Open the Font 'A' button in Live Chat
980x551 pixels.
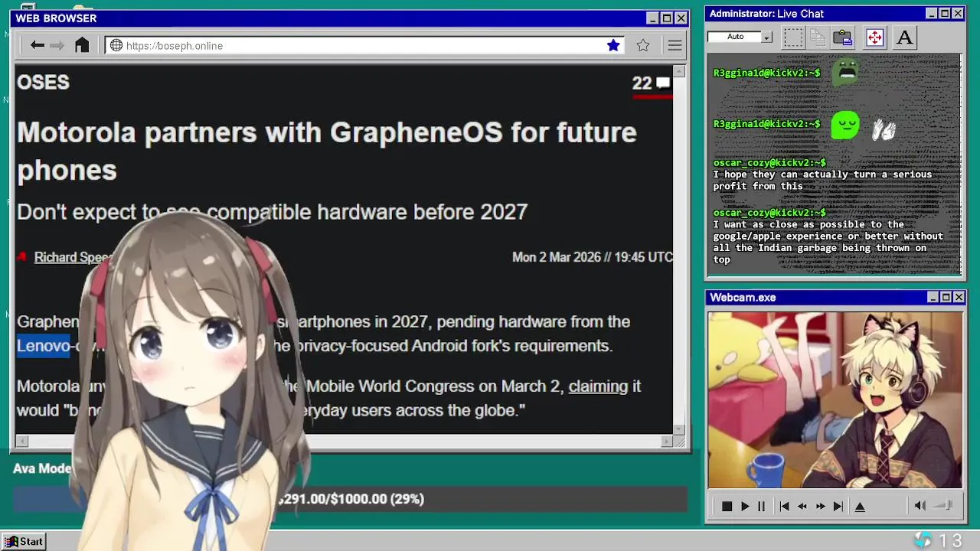pyautogui.click(x=904, y=37)
